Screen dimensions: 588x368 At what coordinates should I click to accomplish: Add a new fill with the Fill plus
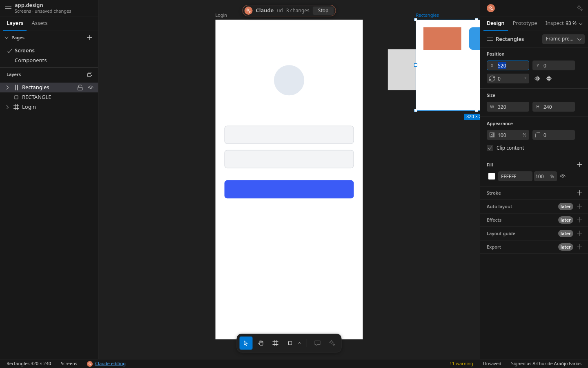[579, 165]
